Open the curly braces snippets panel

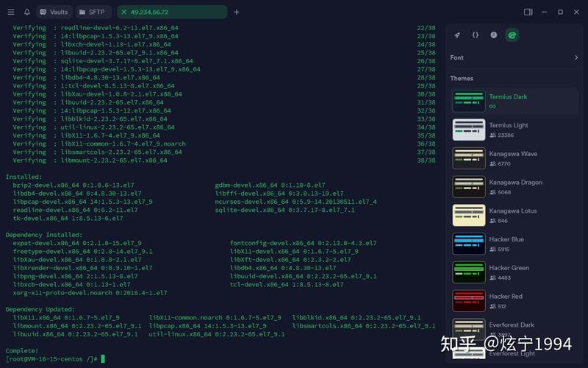coord(475,35)
